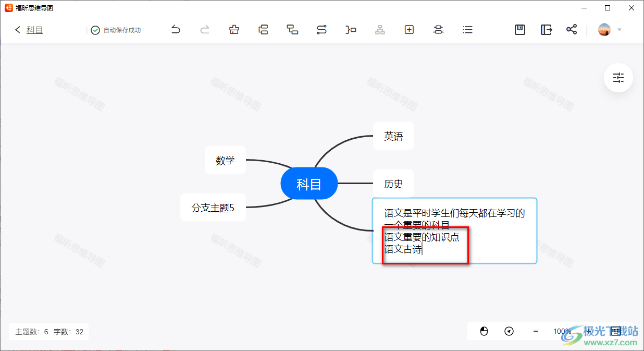Select the 英语 branch node
This screenshot has width=644, height=351.
[x=393, y=136]
